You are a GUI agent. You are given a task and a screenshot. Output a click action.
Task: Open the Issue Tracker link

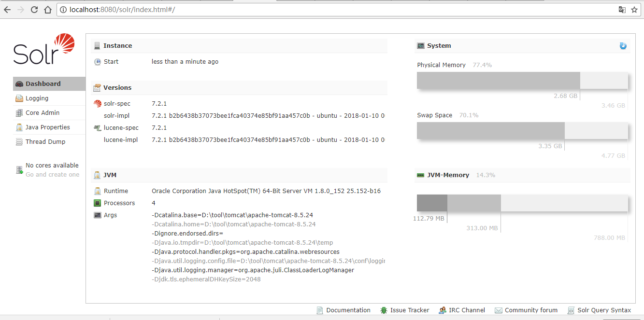tap(405, 310)
